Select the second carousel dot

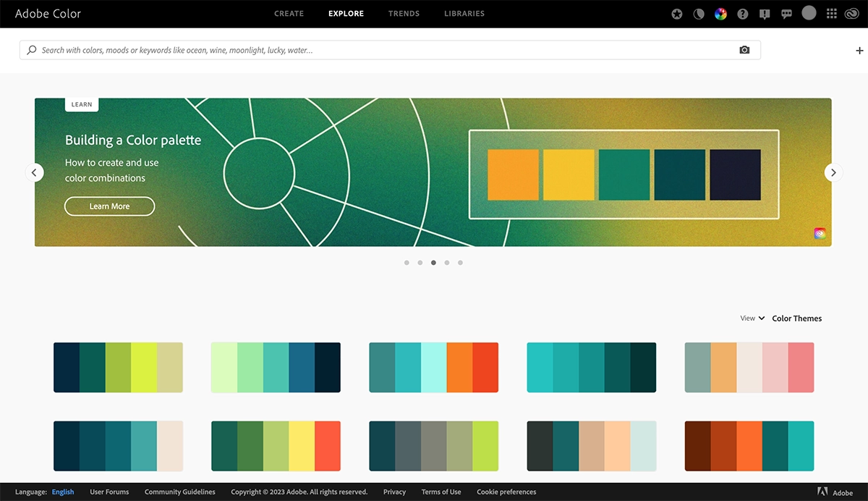tap(420, 263)
